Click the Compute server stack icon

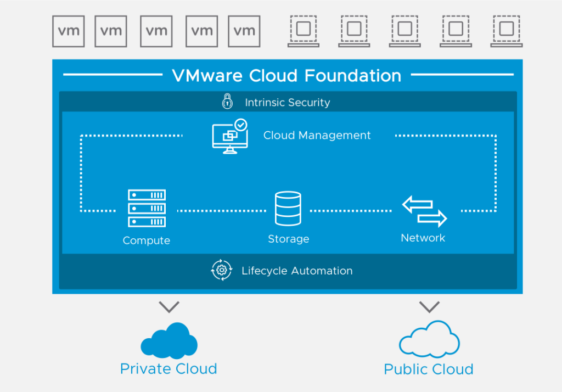146,210
